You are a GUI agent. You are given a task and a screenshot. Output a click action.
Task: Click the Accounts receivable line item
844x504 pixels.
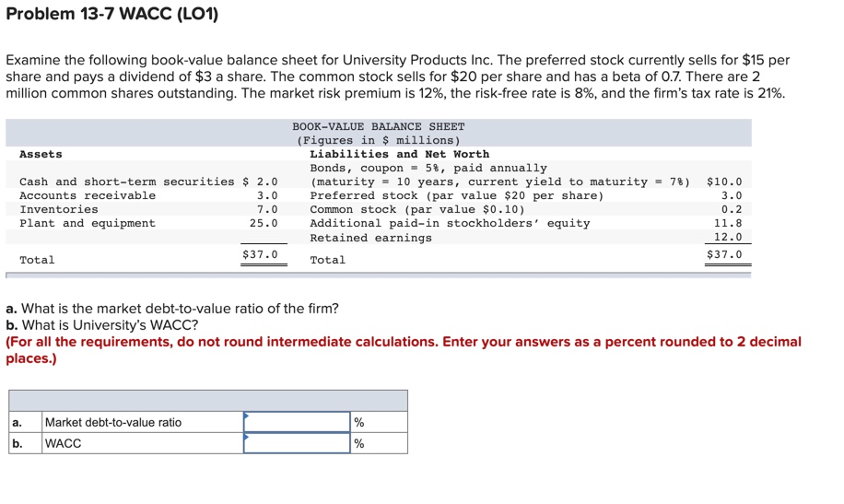[x=88, y=195]
